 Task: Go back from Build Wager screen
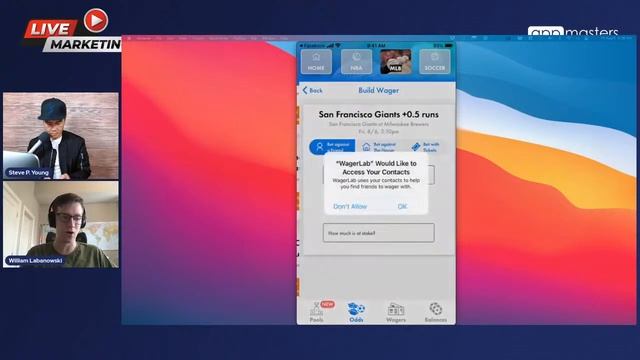coord(313,91)
